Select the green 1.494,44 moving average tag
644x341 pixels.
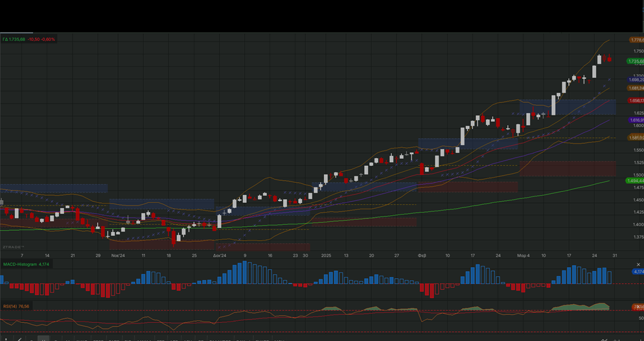click(x=635, y=181)
